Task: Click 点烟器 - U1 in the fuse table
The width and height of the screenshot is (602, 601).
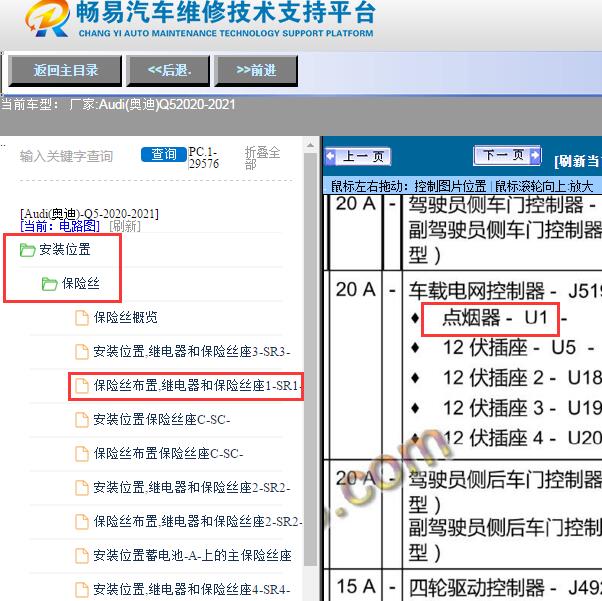Action: click(x=494, y=318)
